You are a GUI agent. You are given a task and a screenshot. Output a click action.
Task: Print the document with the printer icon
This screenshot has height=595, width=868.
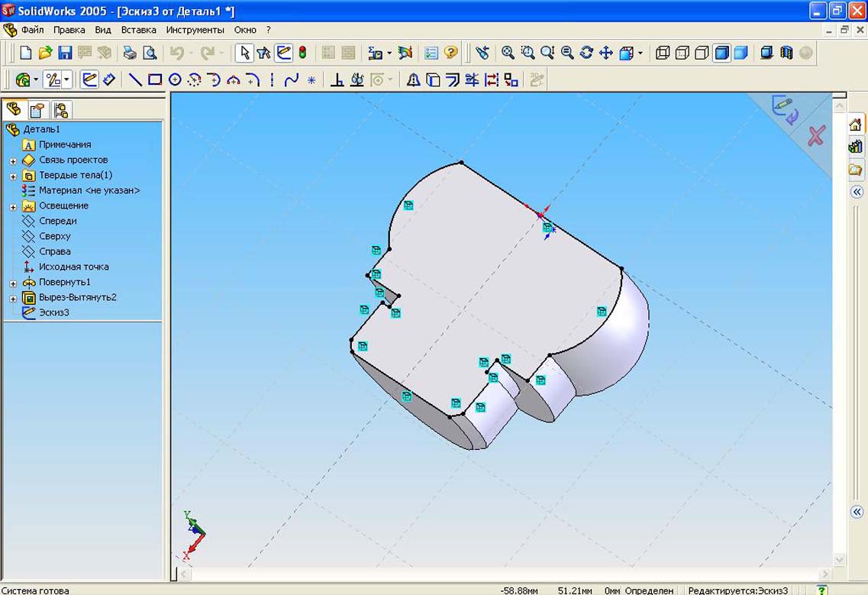[x=130, y=53]
